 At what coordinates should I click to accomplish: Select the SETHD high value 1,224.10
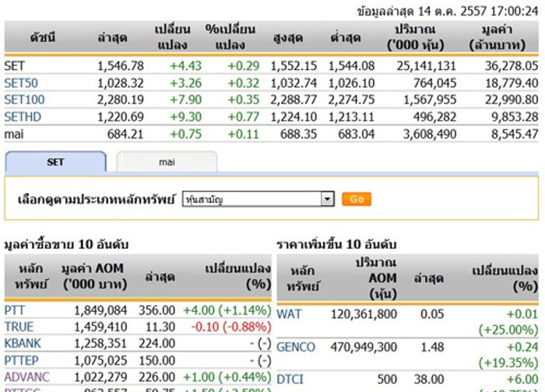[294, 117]
